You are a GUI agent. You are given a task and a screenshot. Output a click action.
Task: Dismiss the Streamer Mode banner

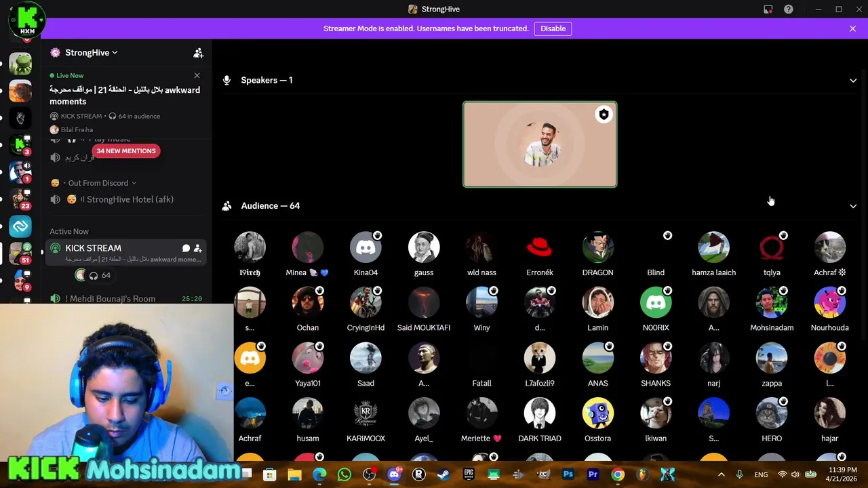[852, 28]
